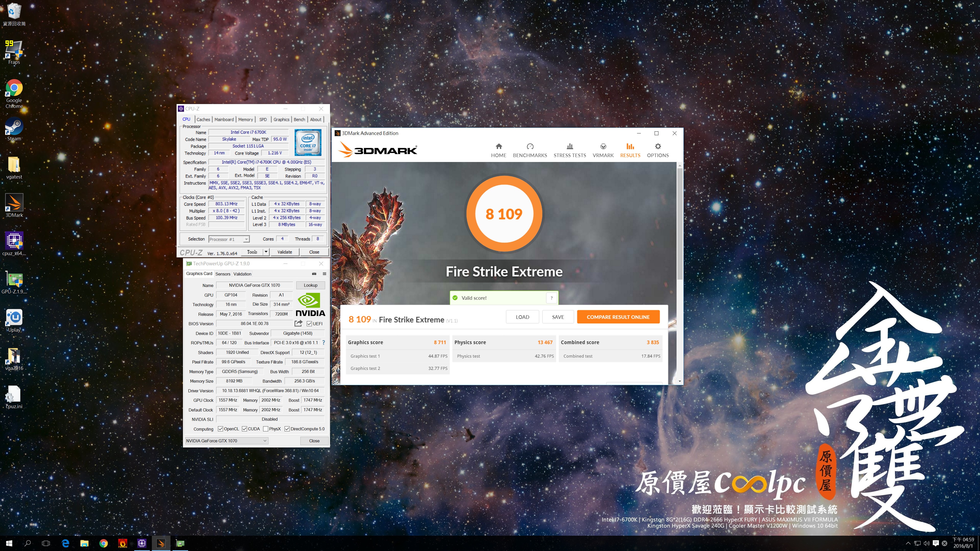Open CPU-Z Tools dropdown arrow
Image resolution: width=980 pixels, height=551 pixels.
tap(266, 252)
